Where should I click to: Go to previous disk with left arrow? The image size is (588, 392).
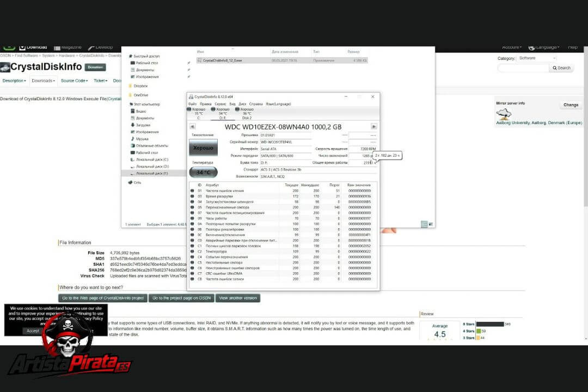coord(192,126)
